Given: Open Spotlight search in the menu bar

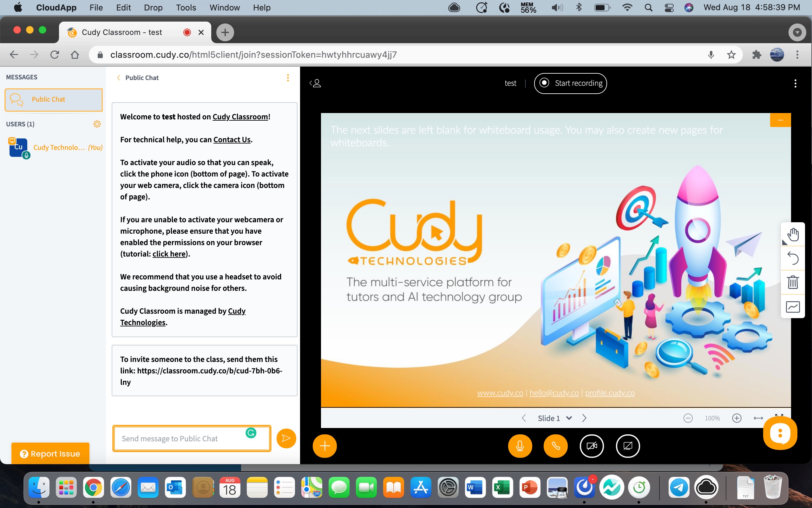Looking at the screenshot, I should 648,7.
